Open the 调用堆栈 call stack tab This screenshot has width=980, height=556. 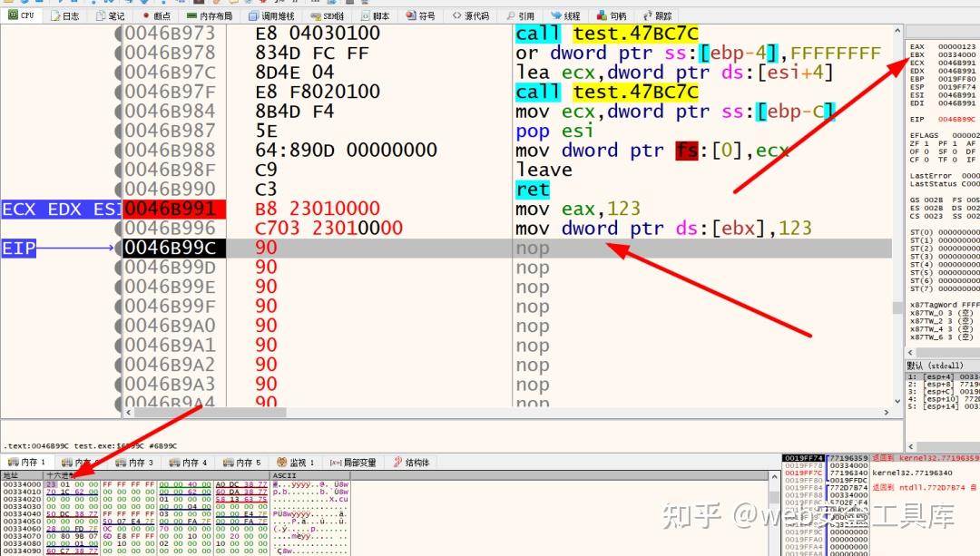click(271, 15)
